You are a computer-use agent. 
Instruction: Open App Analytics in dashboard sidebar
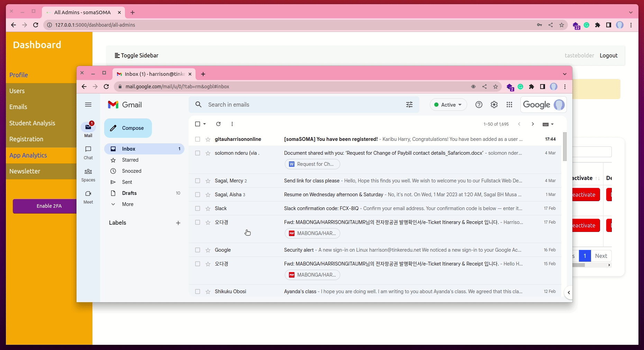tap(28, 155)
